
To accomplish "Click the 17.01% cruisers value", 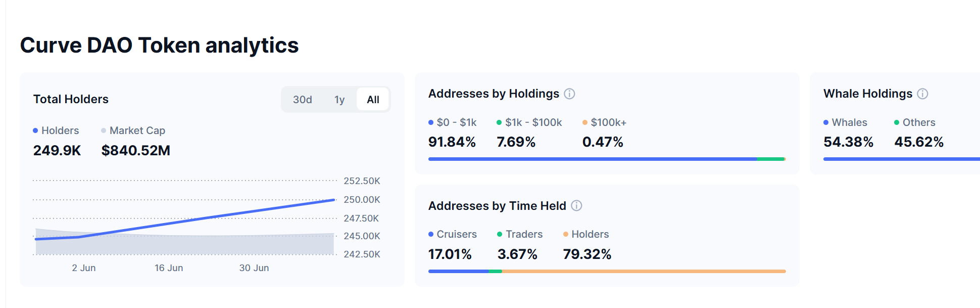I will coord(450,254).
